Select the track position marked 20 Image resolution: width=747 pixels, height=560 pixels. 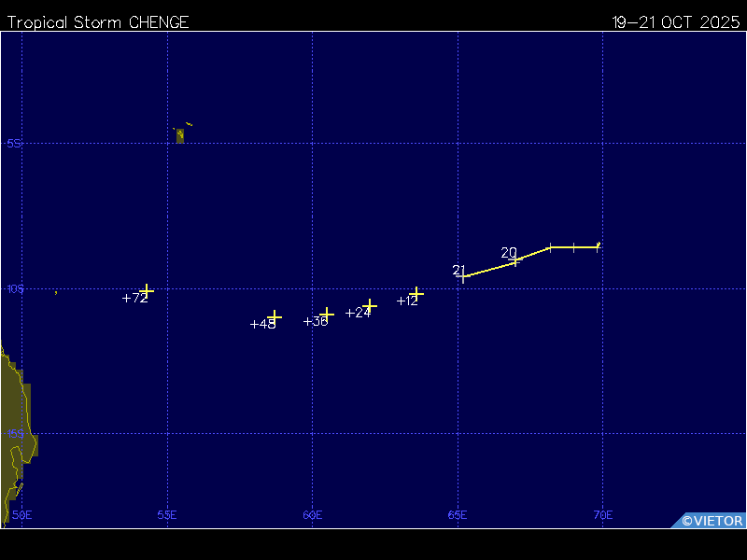pos(514,260)
